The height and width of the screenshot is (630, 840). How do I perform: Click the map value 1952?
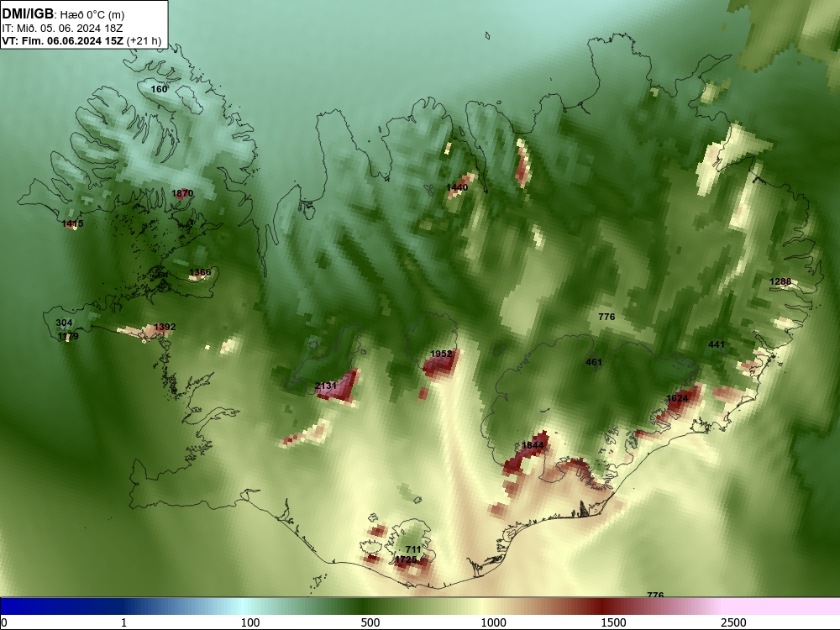click(x=441, y=354)
